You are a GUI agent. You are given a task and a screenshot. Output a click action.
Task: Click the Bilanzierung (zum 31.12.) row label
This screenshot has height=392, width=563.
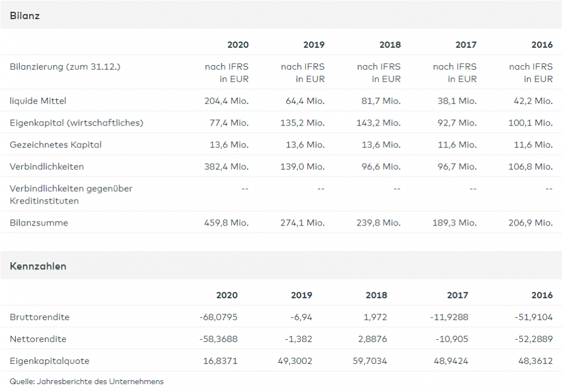click(x=65, y=66)
